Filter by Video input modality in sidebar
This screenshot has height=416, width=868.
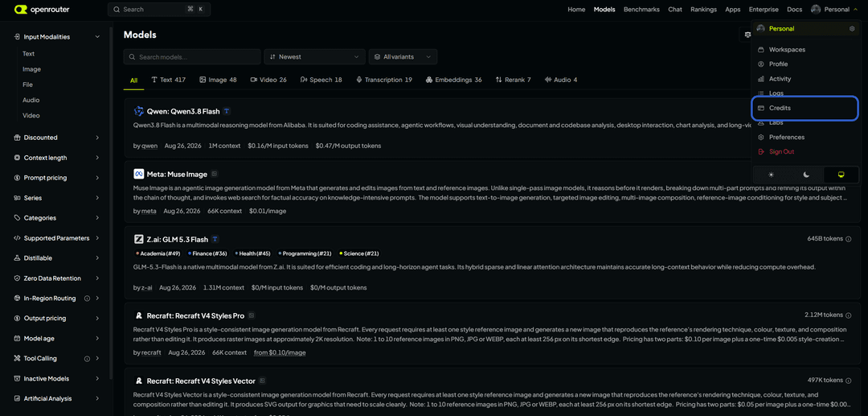(31, 116)
